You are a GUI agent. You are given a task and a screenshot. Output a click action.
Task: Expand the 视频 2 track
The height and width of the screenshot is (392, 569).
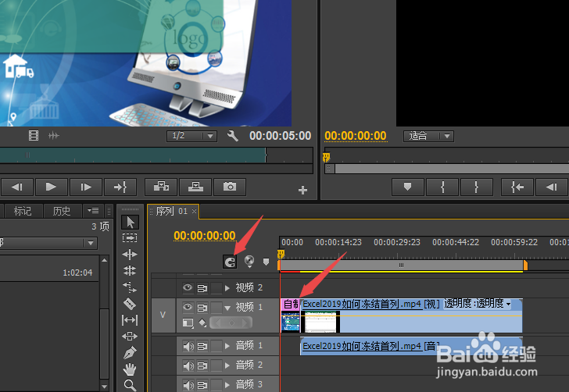(227, 288)
